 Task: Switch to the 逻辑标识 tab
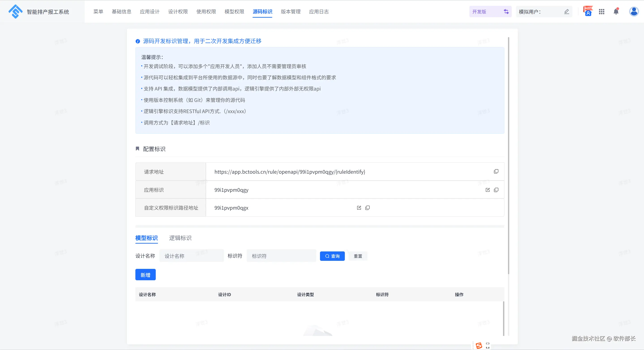tap(180, 238)
